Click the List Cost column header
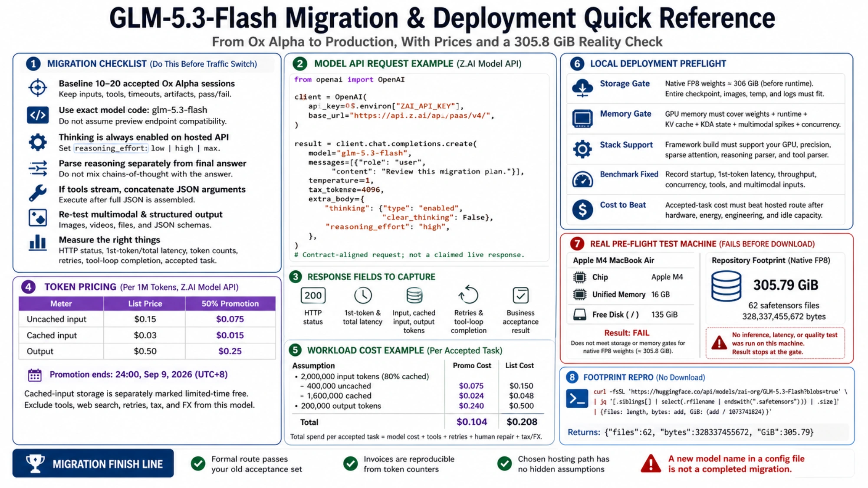This screenshot has height=488, width=868. 519,366
